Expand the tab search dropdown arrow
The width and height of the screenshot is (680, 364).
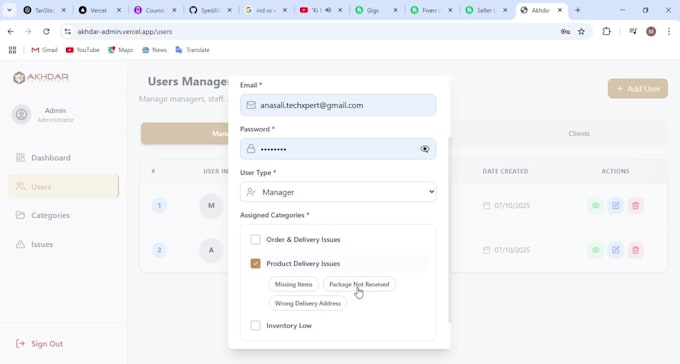click(x=9, y=10)
